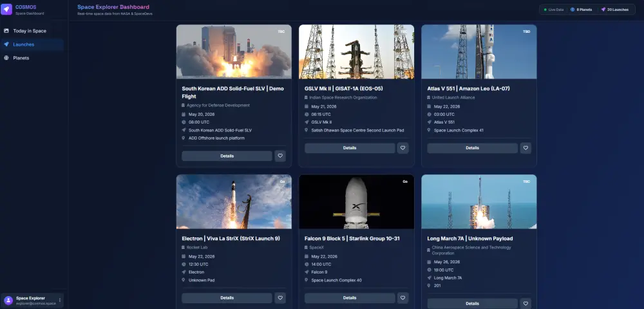This screenshot has height=309, width=644.
Task: Favorite the Long March 7A launch
Action: tap(526, 304)
